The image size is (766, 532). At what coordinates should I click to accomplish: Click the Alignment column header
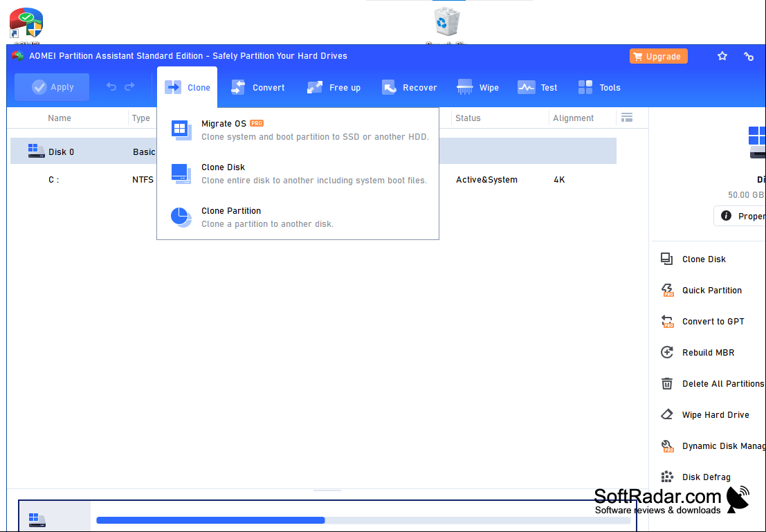pyautogui.click(x=573, y=118)
